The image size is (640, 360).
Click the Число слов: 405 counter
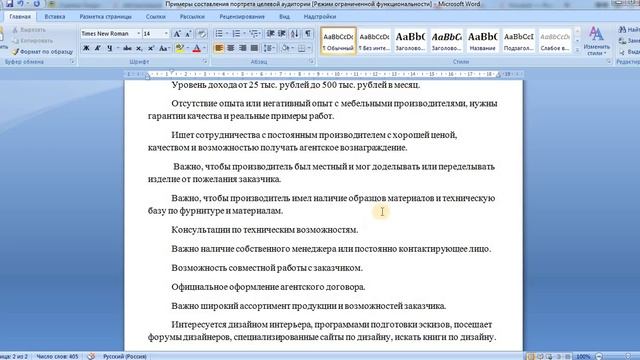tap(57, 356)
